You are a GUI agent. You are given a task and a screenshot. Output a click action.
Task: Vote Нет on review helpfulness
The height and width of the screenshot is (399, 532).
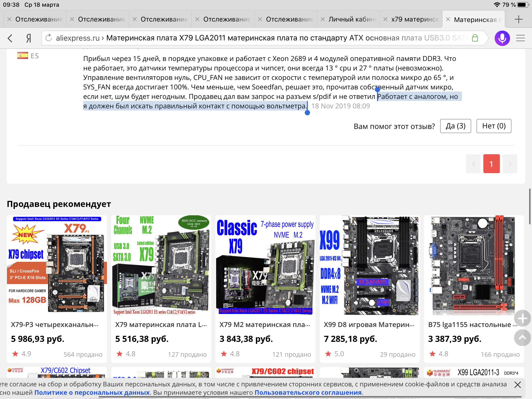point(493,126)
